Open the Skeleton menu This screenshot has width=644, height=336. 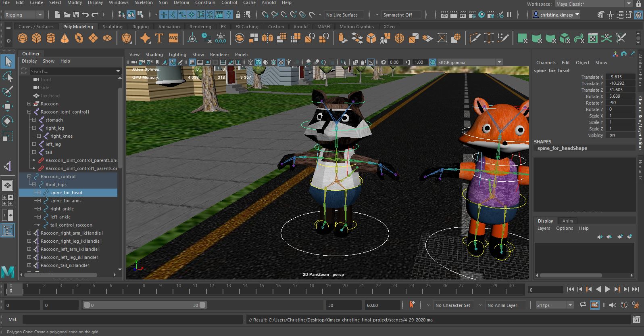[144, 2]
